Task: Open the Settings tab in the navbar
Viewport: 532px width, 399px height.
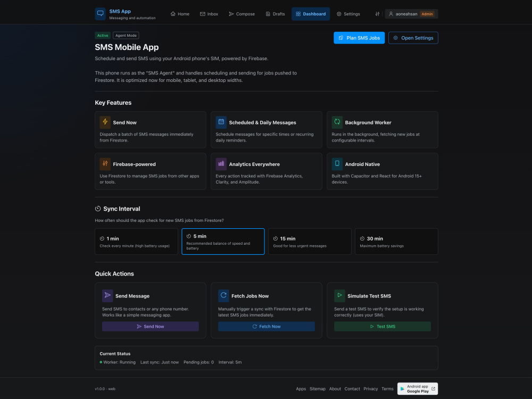Action: [x=348, y=14]
